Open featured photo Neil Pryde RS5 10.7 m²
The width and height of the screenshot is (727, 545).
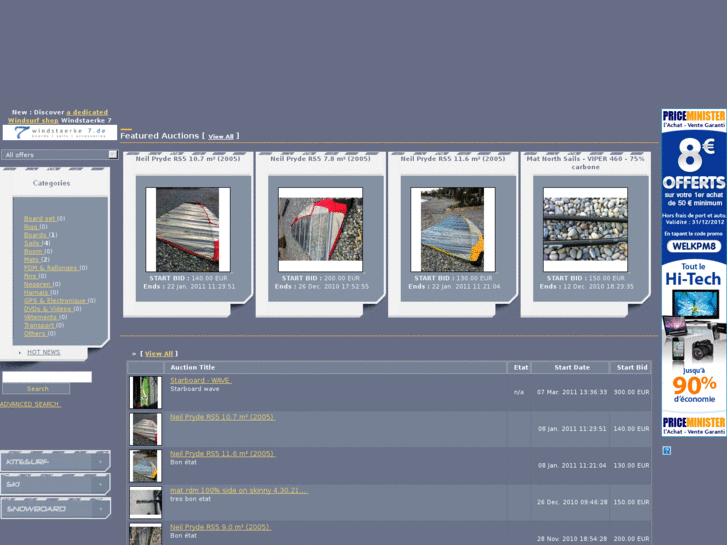[x=188, y=230]
